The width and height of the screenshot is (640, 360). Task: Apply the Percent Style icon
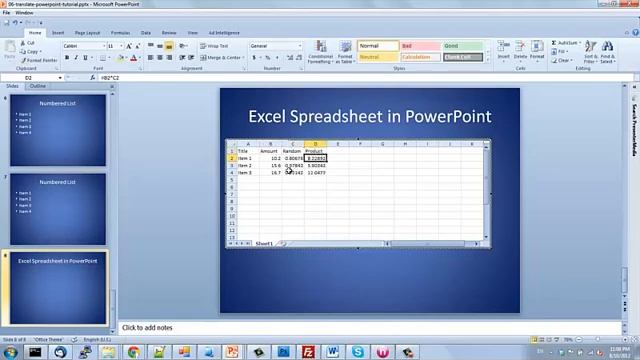pyautogui.click(x=268, y=58)
